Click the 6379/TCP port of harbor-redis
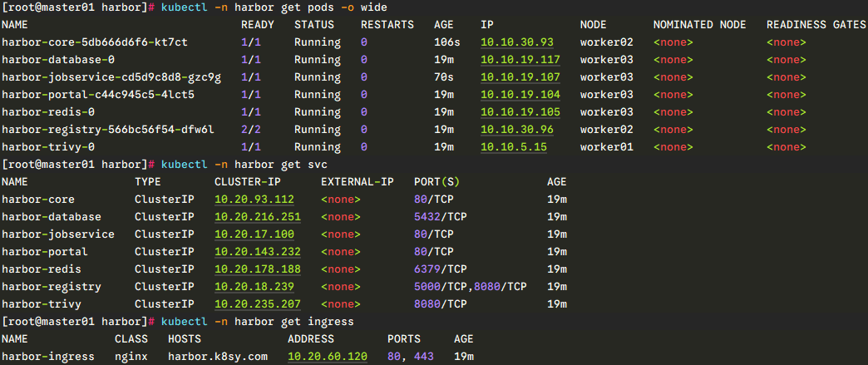The image size is (868, 365). 440,269
